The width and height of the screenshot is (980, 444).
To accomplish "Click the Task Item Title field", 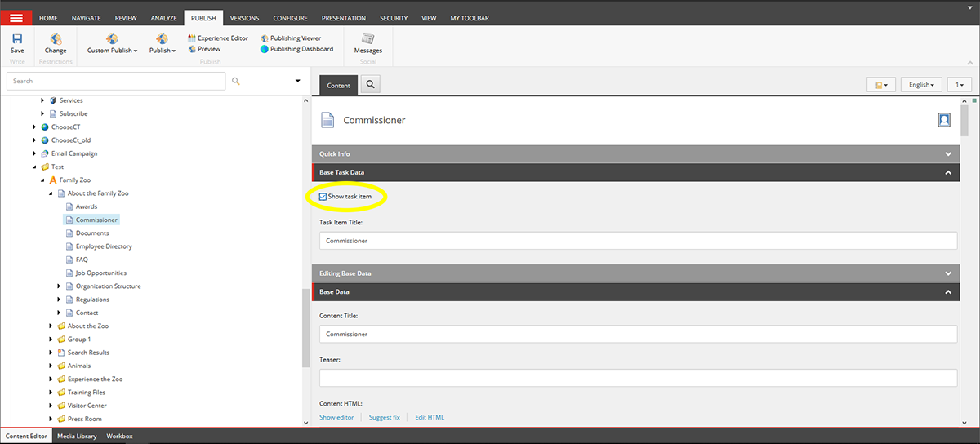I will 637,241.
